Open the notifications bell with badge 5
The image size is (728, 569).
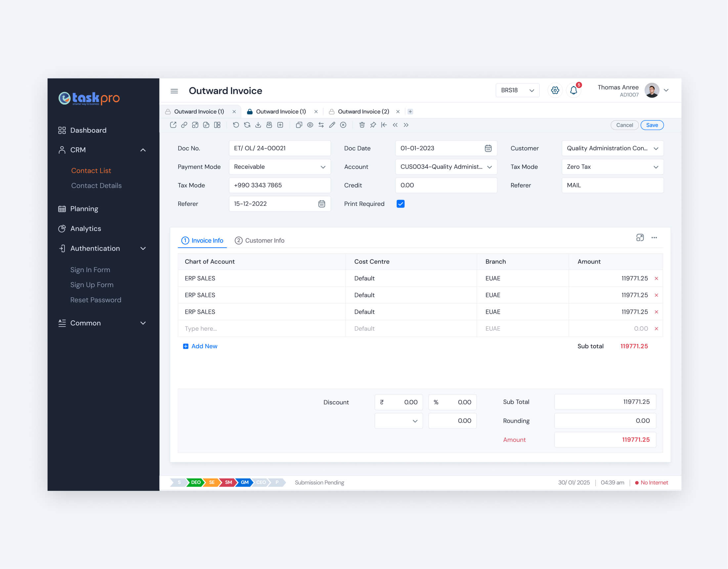[x=573, y=90]
